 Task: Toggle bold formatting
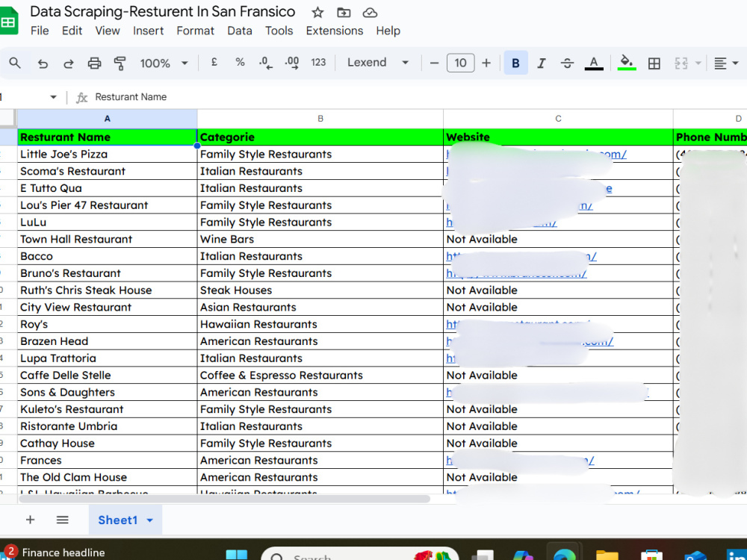(x=515, y=63)
